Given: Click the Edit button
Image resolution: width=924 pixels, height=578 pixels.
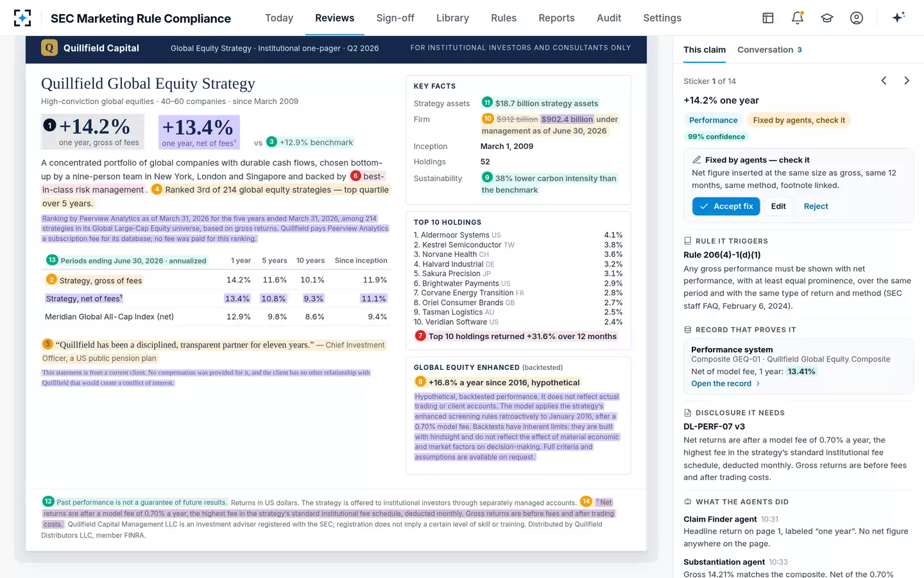Looking at the screenshot, I should coord(778,206).
